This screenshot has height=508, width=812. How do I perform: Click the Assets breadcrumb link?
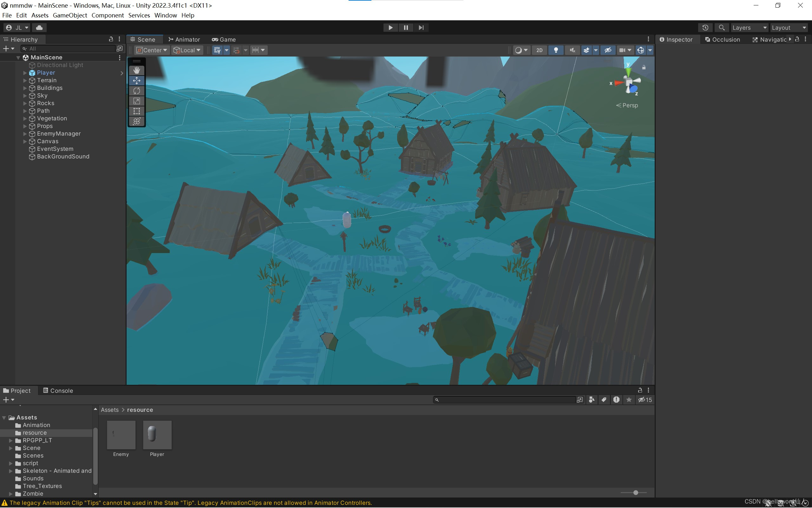click(110, 410)
